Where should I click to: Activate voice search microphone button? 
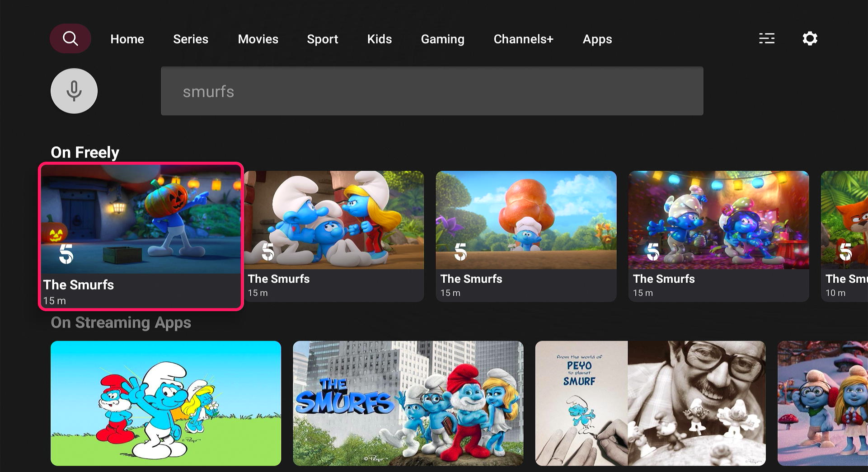[74, 91]
